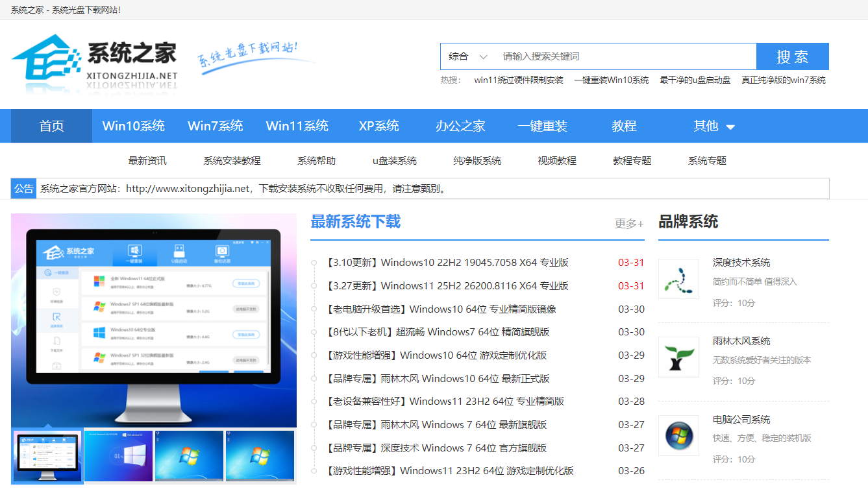868x493 pixels.
Task: Click hot search 最干净的u盘启动盘
Action: click(x=695, y=80)
